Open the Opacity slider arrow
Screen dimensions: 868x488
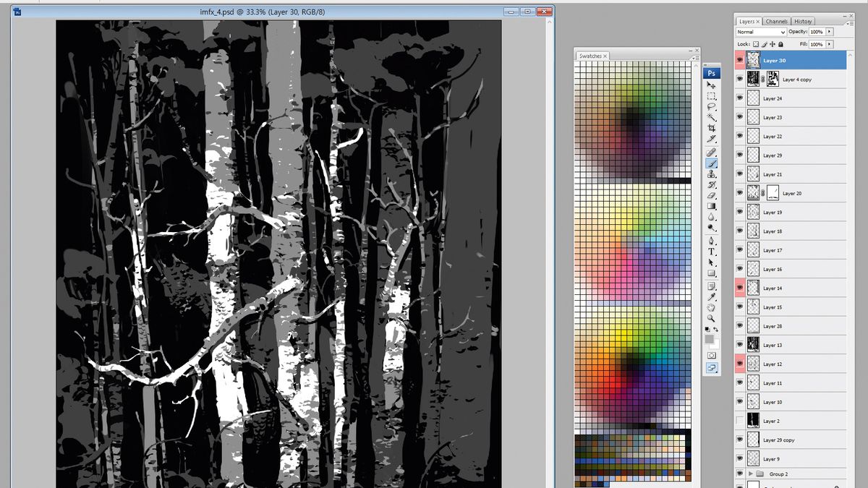pyautogui.click(x=829, y=32)
